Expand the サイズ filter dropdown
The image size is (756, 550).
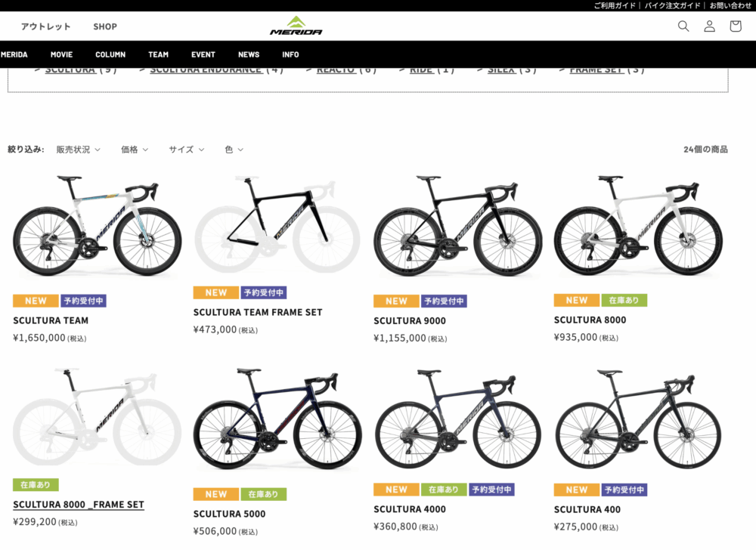(187, 150)
